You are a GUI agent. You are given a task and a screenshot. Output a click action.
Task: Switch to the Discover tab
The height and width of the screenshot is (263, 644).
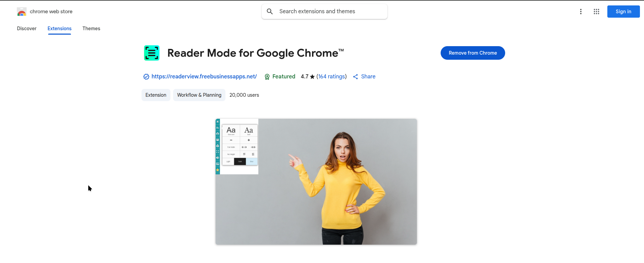pyautogui.click(x=27, y=29)
